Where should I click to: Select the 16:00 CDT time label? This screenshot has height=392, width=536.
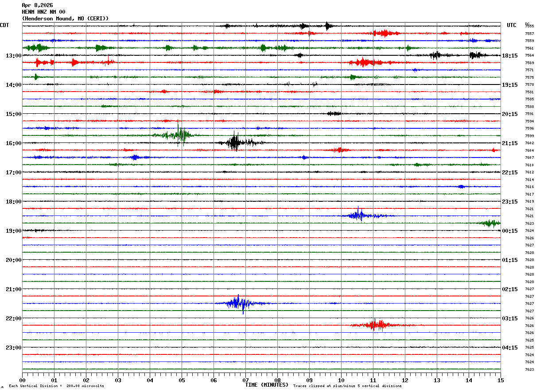(x=13, y=143)
